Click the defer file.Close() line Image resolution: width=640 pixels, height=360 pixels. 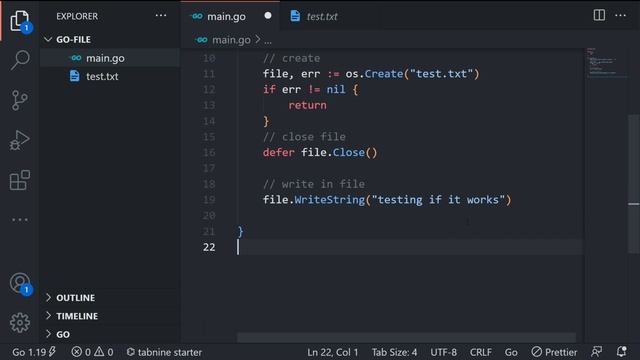(320, 152)
